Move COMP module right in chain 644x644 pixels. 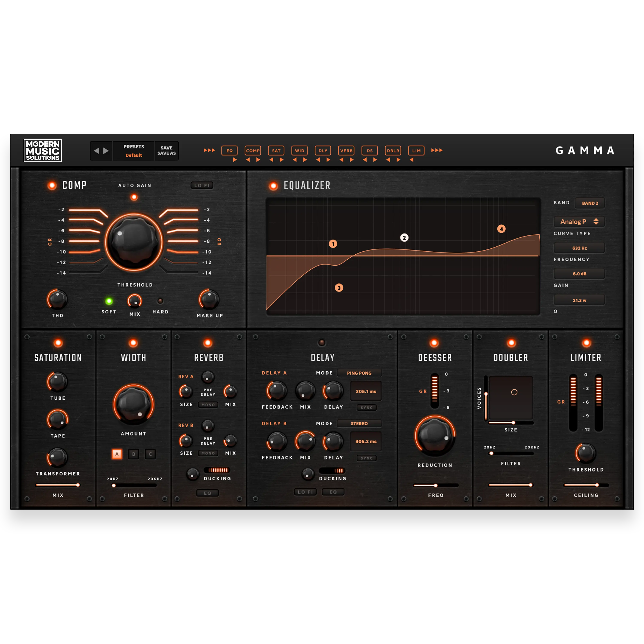[x=258, y=160]
